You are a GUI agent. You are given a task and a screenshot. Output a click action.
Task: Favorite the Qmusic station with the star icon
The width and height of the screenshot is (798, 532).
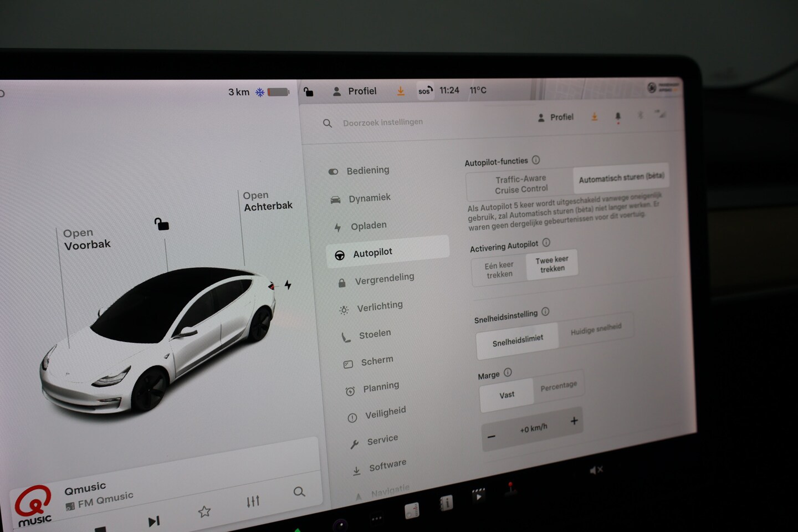coord(204,511)
